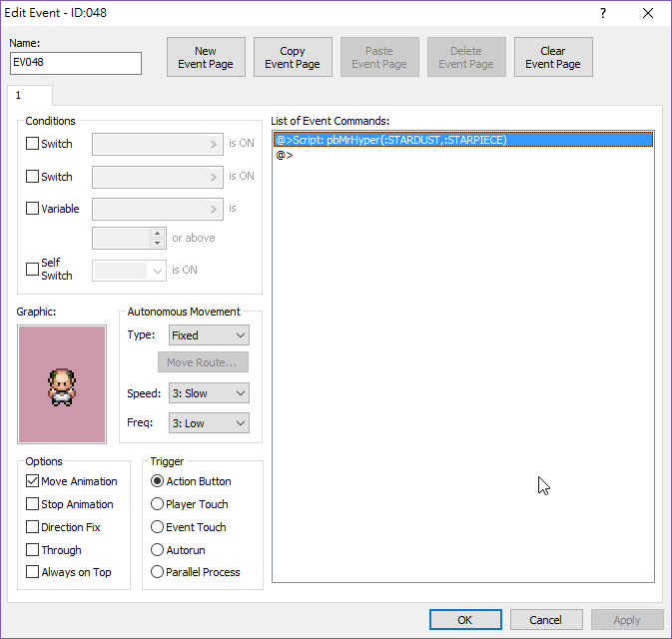
Task: Click the Copy Event Page button
Action: [x=293, y=58]
